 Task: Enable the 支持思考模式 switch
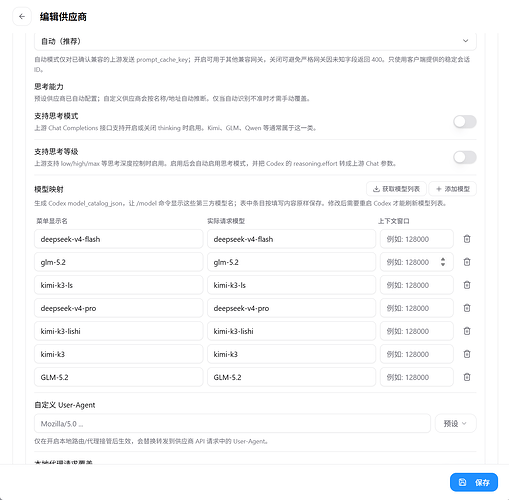[x=465, y=122]
